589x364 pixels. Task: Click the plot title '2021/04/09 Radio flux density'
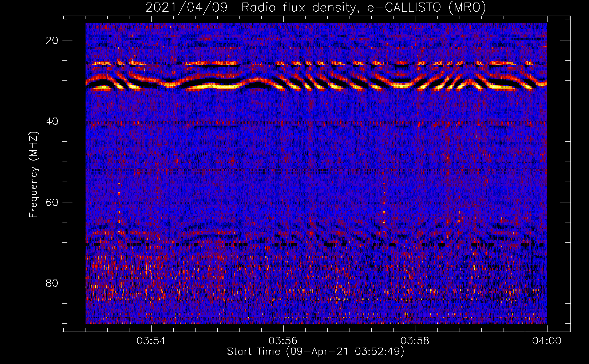click(316, 7)
